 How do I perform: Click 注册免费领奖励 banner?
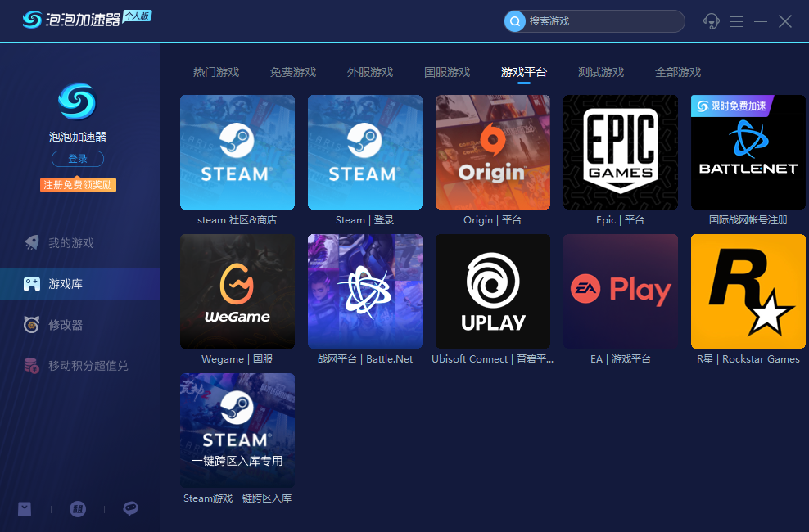[78, 184]
